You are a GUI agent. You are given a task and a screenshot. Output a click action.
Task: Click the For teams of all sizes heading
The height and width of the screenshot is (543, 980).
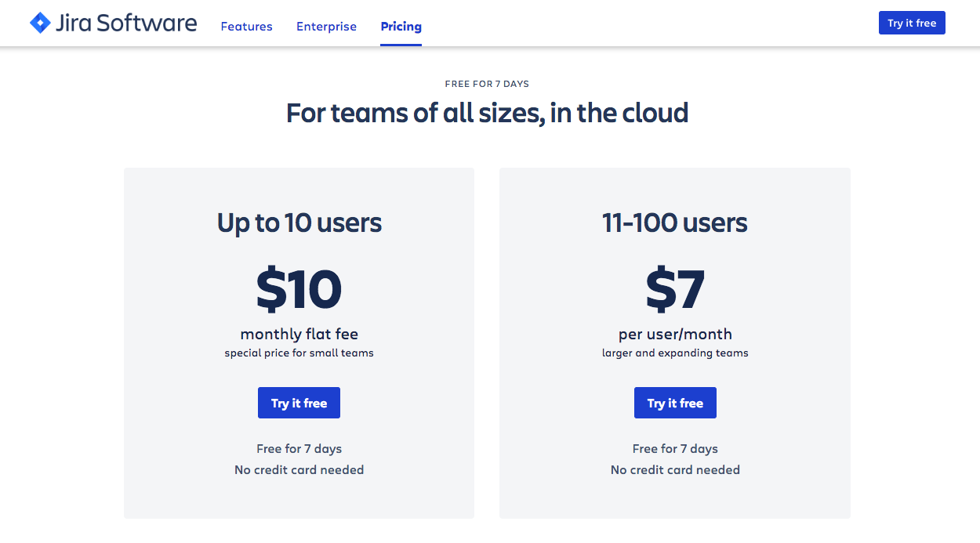click(487, 113)
